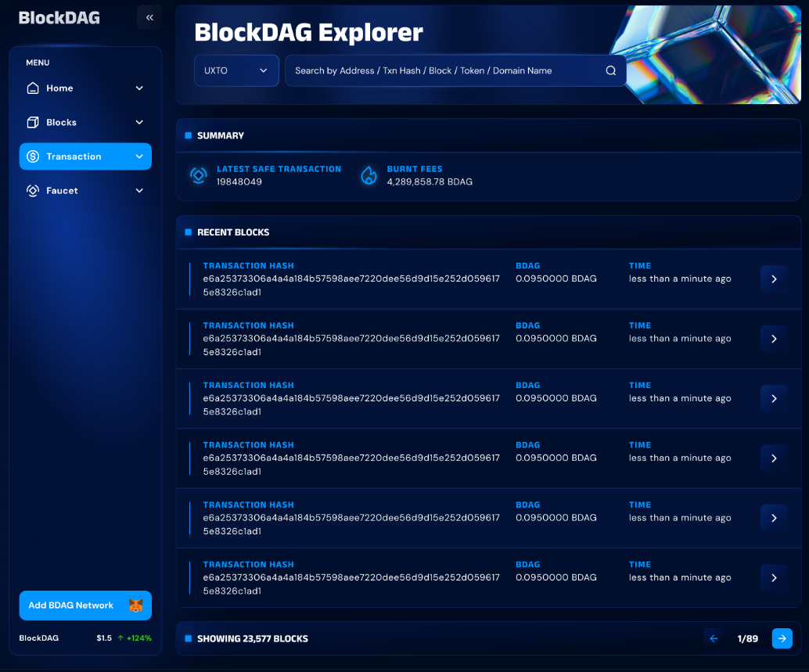Open fifth transaction row arrow
The image size is (809, 672).
(x=774, y=519)
